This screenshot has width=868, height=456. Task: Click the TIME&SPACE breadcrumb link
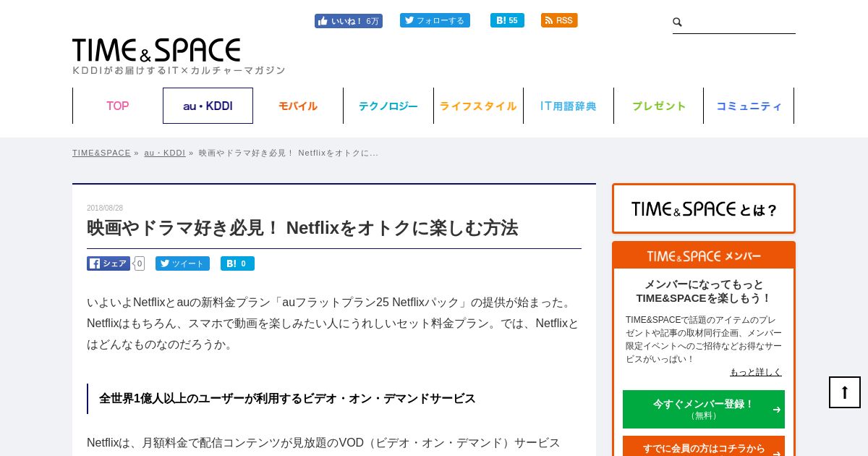[101, 153]
